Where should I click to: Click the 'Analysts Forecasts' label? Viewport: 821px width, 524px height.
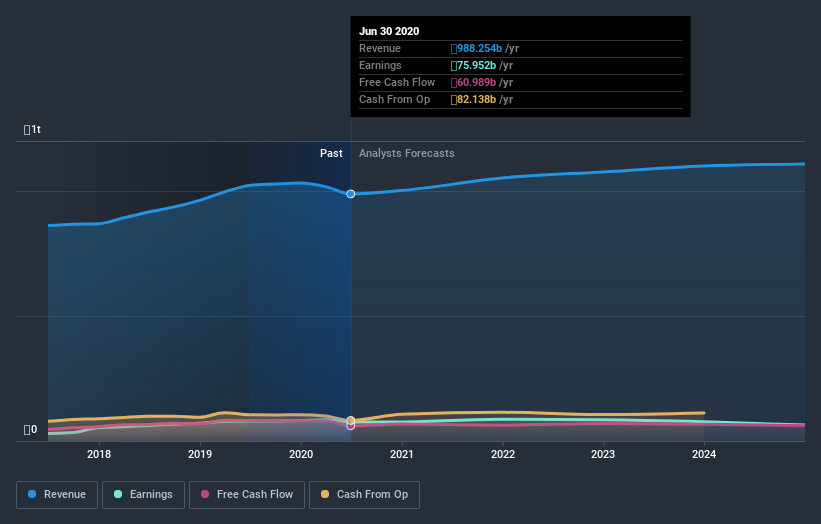click(407, 153)
